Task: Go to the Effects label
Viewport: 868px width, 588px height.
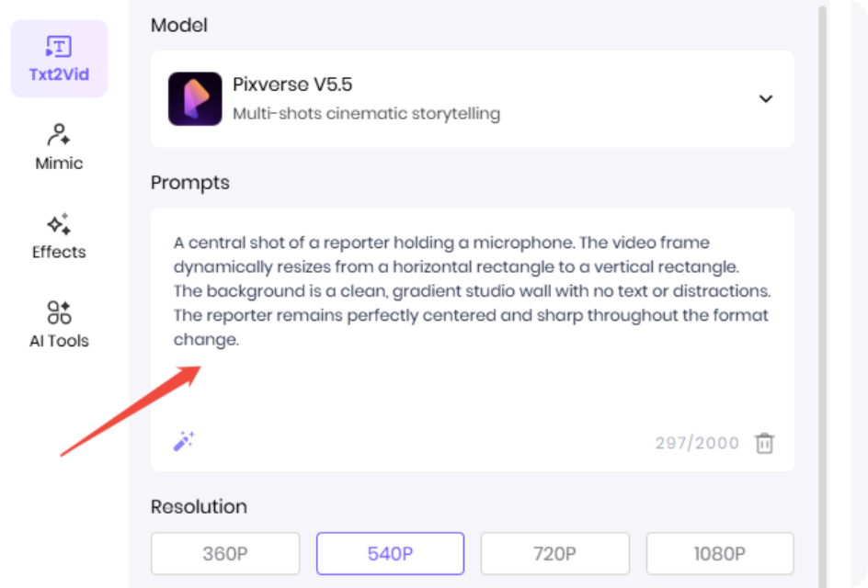Action: pos(59,252)
